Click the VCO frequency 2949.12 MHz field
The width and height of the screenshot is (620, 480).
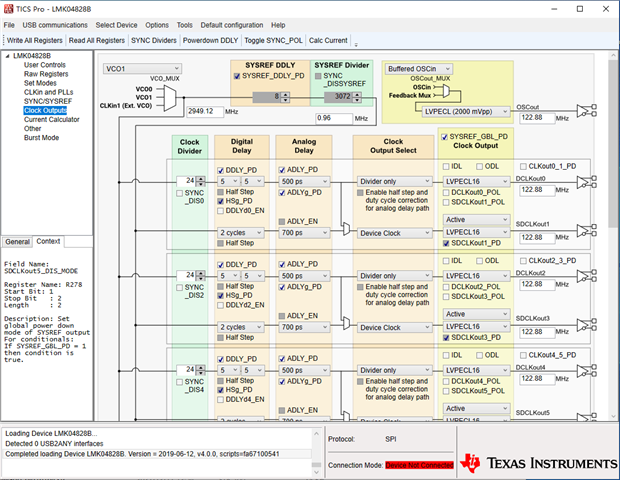(205, 111)
